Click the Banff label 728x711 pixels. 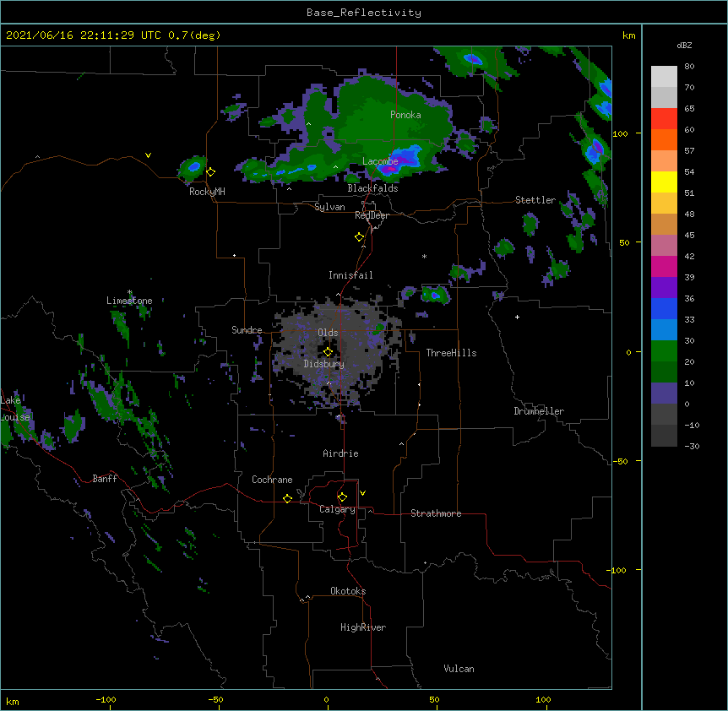(105, 479)
